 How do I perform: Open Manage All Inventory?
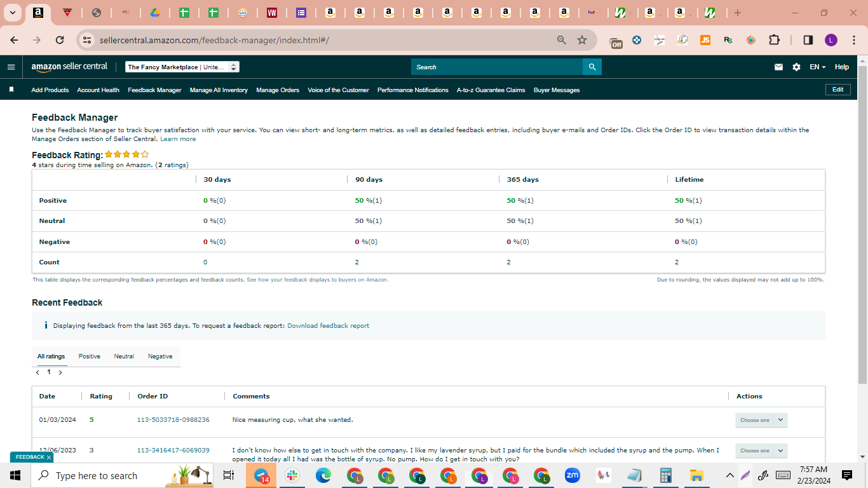coord(219,90)
